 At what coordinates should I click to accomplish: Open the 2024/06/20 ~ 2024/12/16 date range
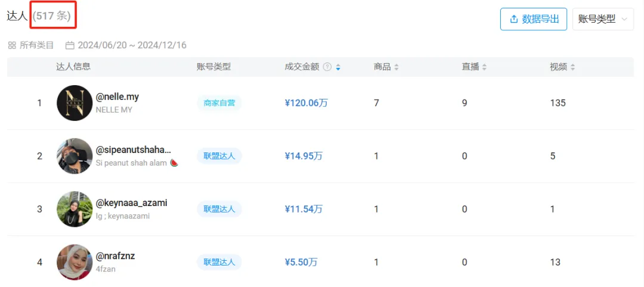pyautogui.click(x=132, y=45)
